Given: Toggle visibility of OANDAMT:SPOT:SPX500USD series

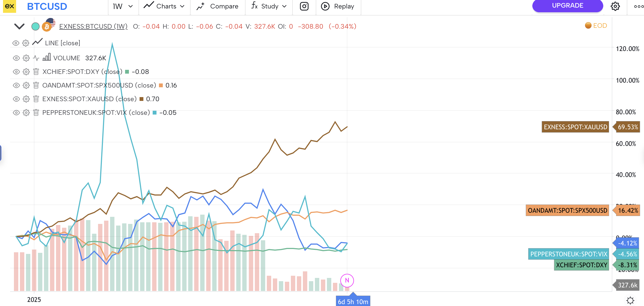Looking at the screenshot, I should pos(16,85).
